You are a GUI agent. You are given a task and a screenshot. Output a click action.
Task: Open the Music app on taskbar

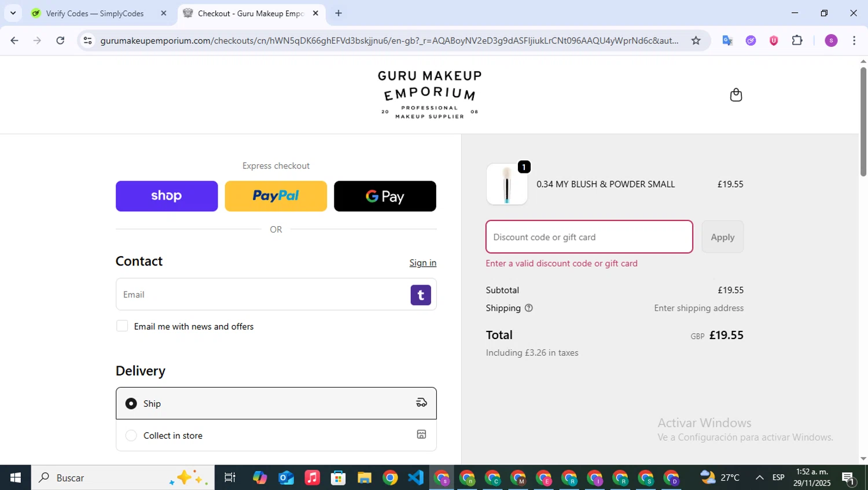coord(312,478)
